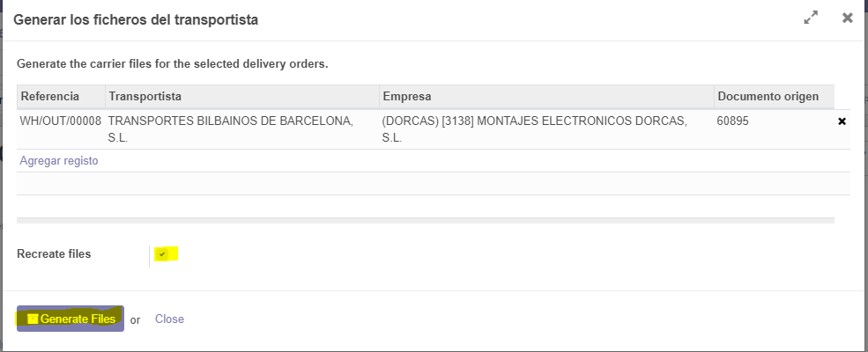Click the archive icon on Generate Files
The width and height of the screenshot is (868, 352).
point(33,319)
